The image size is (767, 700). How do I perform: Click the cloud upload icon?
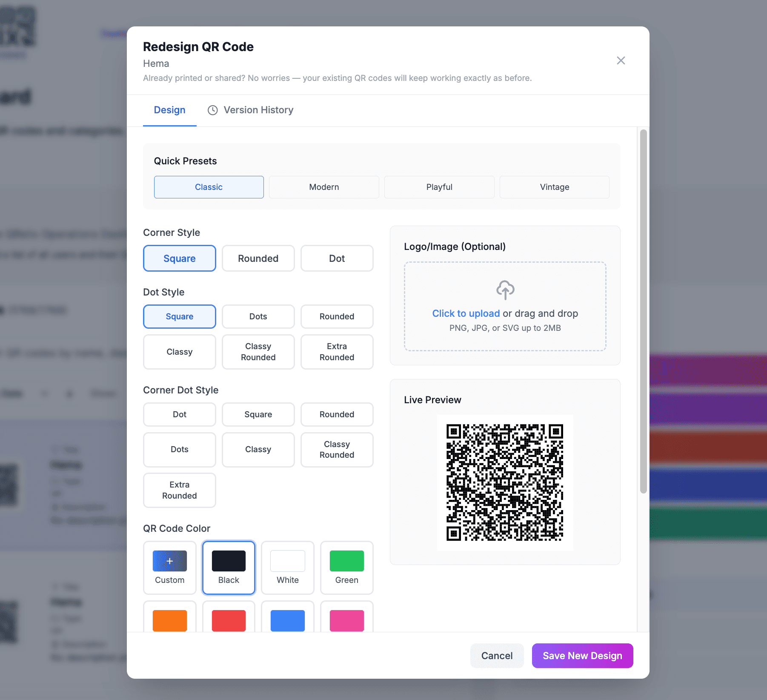[x=505, y=290]
